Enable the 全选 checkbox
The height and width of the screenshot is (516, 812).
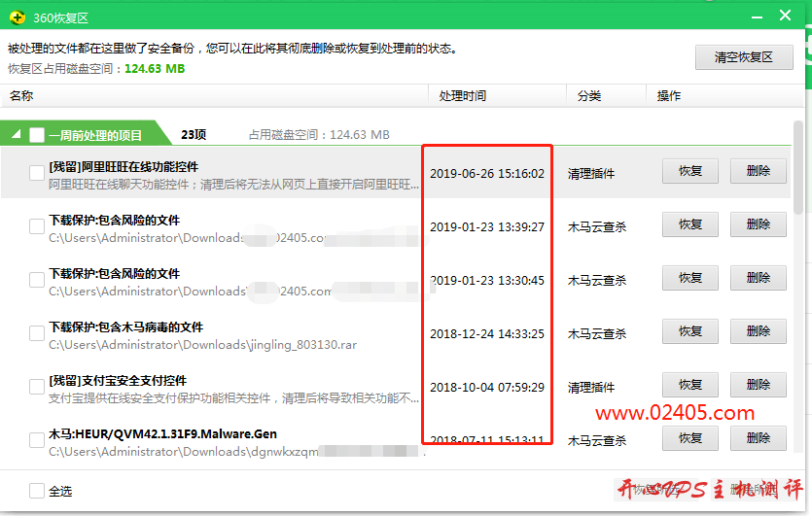[37, 491]
